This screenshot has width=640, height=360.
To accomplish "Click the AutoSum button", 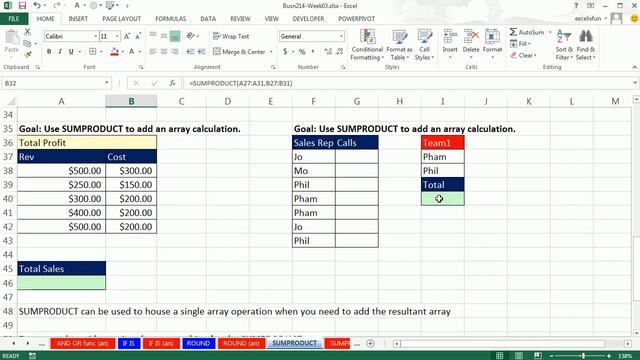I will tap(527, 32).
